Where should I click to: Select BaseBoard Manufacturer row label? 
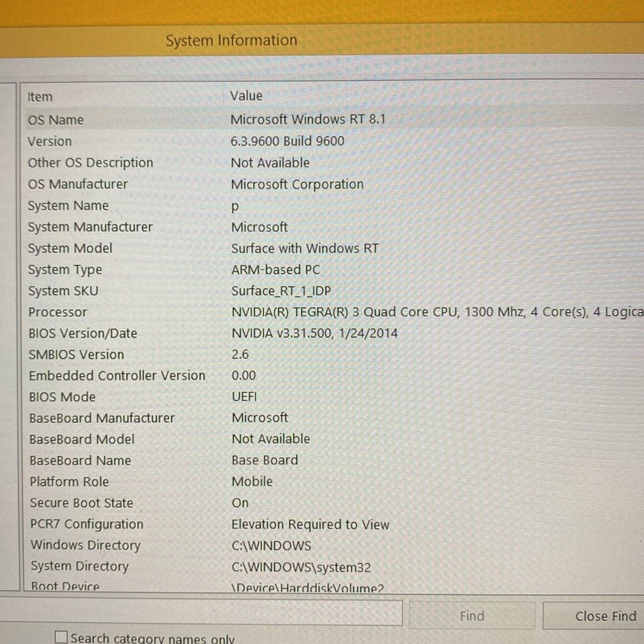click(102, 418)
